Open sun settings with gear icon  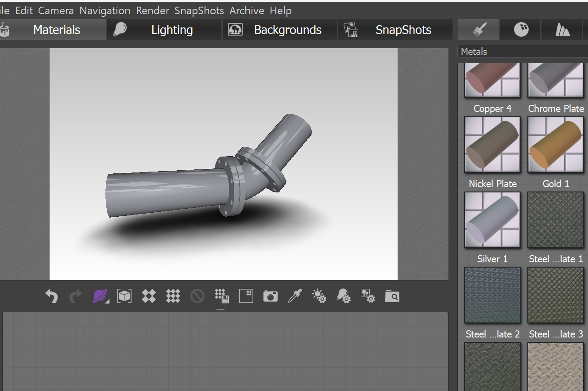(319, 296)
